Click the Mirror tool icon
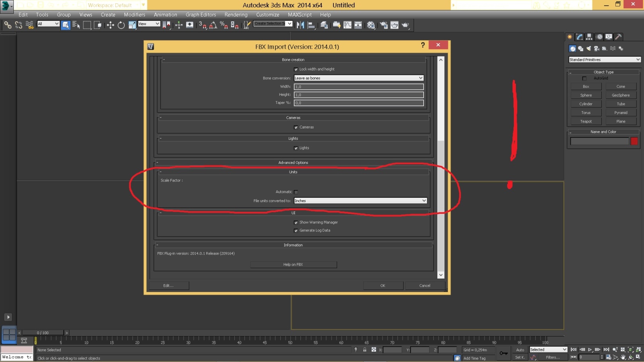The width and height of the screenshot is (644, 362). 300,25
